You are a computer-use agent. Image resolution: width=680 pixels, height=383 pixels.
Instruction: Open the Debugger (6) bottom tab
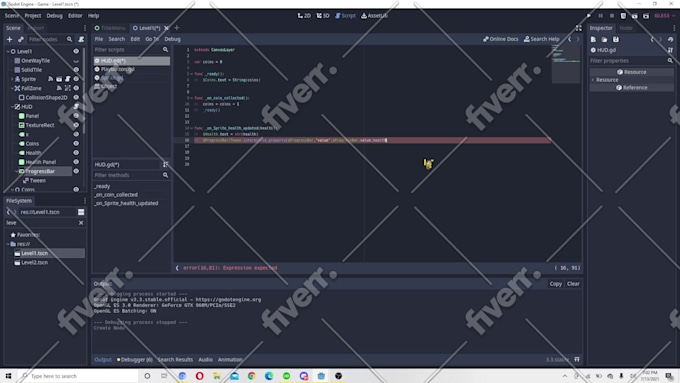[135, 360]
